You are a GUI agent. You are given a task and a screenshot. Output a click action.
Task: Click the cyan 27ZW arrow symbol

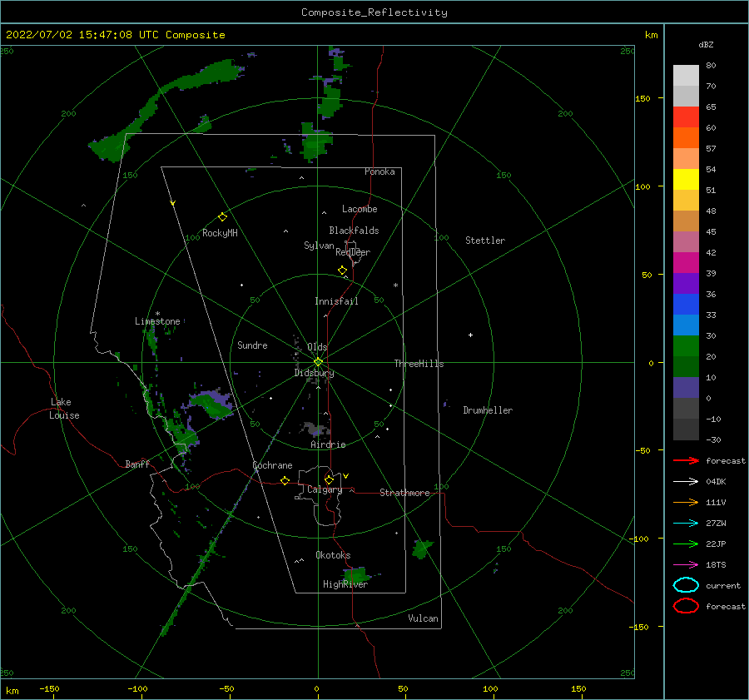[686, 524]
